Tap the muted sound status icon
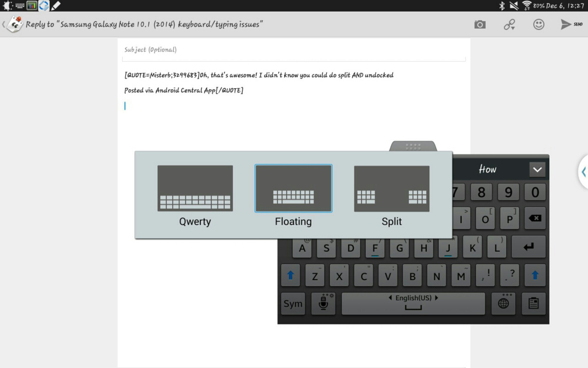This screenshot has height=368, width=588. click(514, 6)
